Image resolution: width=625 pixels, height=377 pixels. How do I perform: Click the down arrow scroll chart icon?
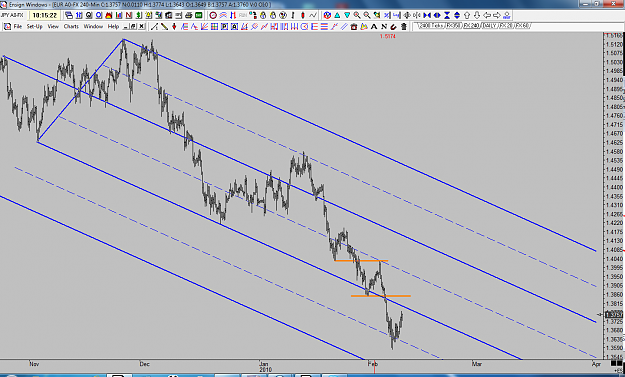477,15
